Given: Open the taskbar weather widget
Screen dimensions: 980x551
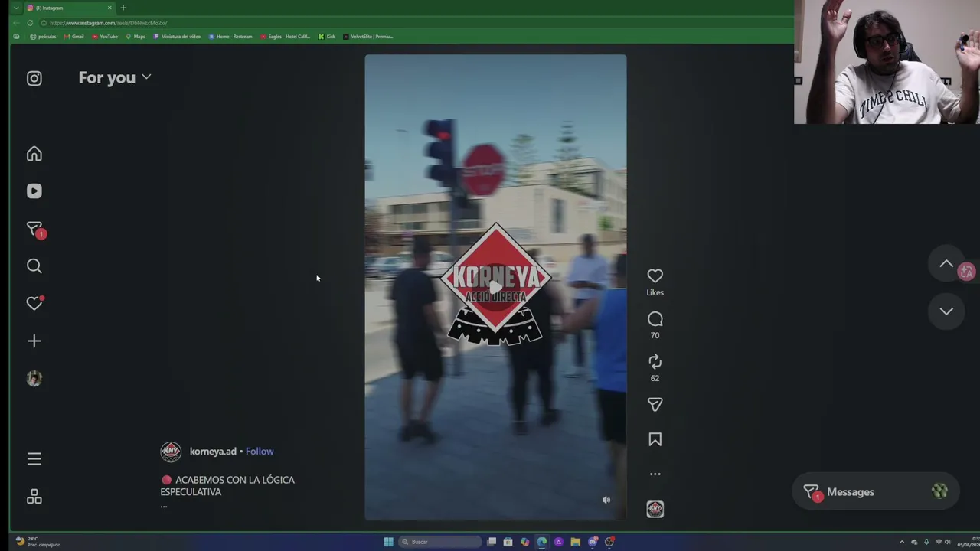Looking at the screenshot, I should coord(38,542).
